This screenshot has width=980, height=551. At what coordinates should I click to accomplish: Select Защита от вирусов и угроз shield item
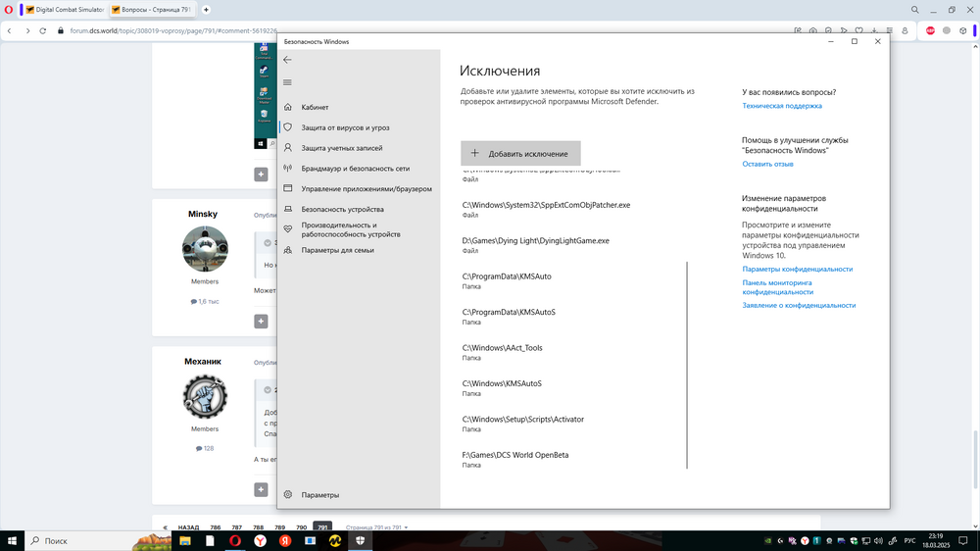click(345, 127)
